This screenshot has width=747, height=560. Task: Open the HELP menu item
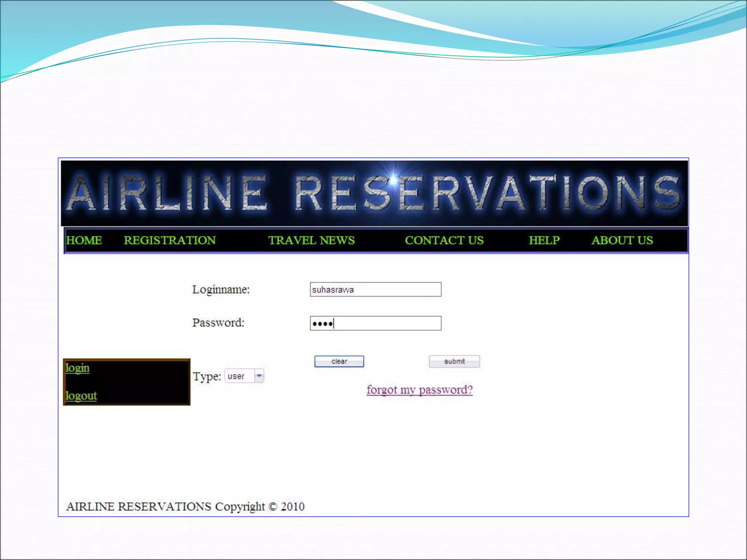coord(544,240)
